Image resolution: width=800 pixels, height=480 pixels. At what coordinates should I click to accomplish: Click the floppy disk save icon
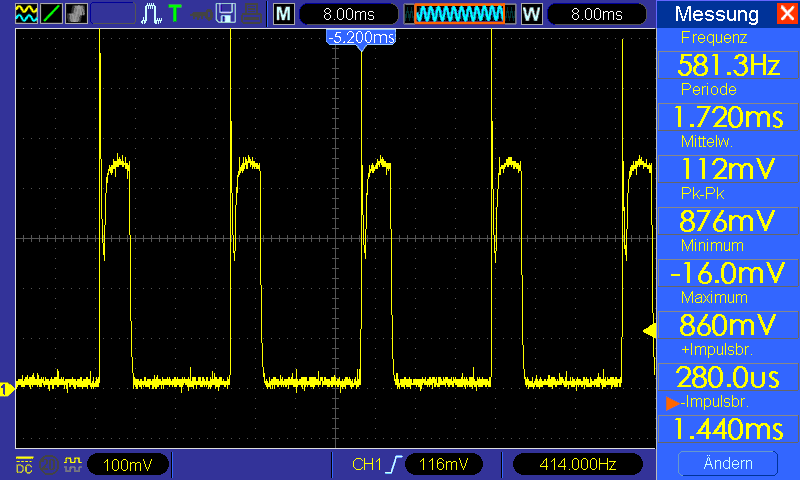click(x=227, y=14)
